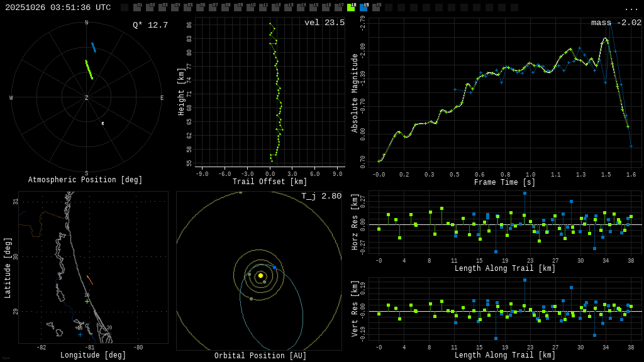
Task: Select station 01 in the top strip
Action: [137, 8]
